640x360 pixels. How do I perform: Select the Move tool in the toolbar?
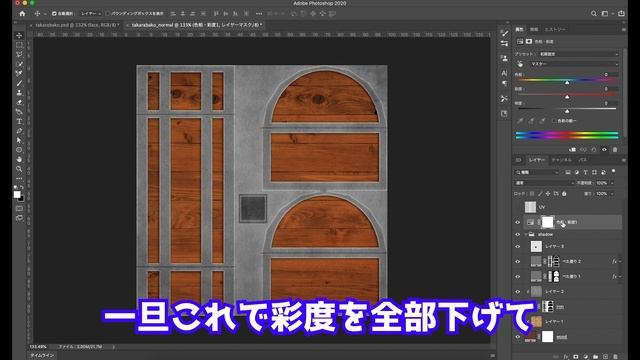click(19, 36)
